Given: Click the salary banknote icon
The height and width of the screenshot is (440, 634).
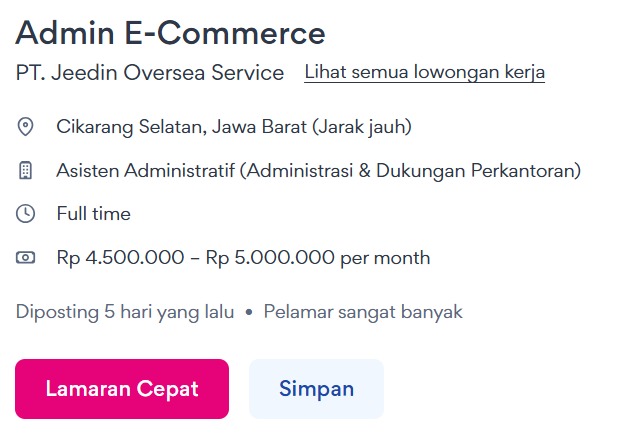Looking at the screenshot, I should pos(26,258).
